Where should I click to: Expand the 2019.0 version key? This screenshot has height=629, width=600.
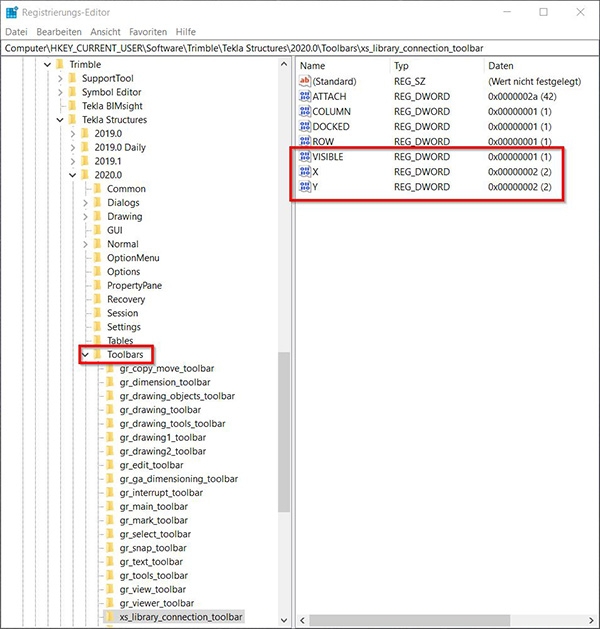coord(72,134)
